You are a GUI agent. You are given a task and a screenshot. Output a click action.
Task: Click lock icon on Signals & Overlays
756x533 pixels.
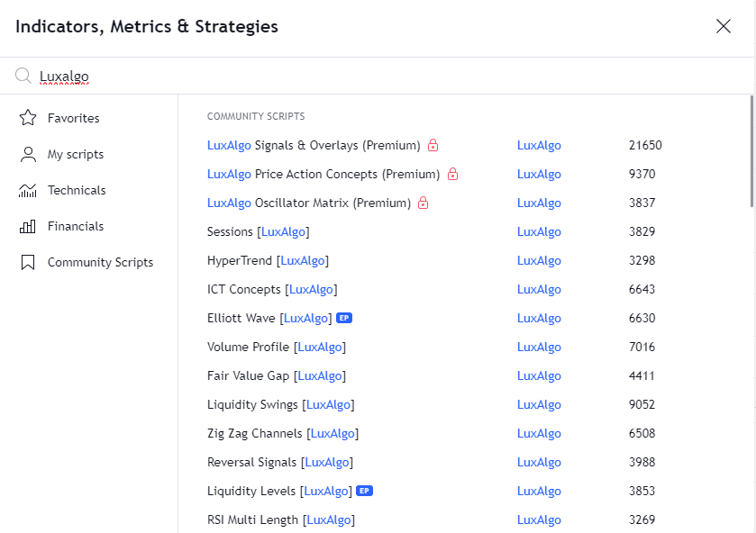433,145
